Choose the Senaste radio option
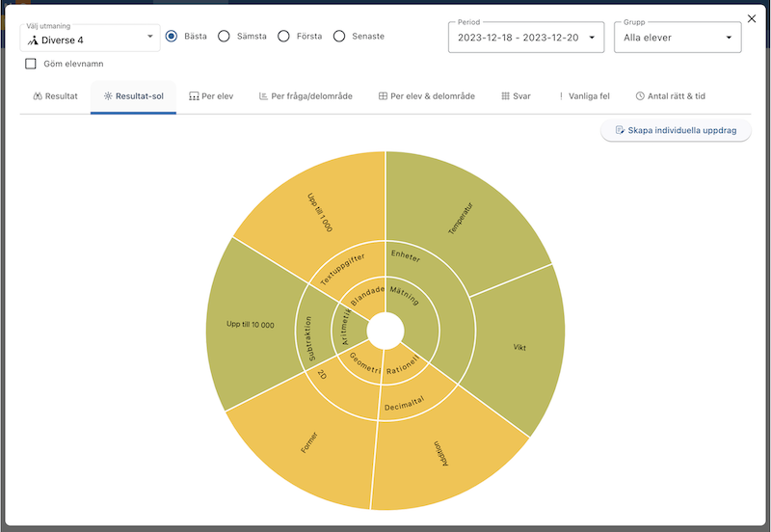Image resolution: width=771 pixels, height=532 pixels. click(x=339, y=37)
